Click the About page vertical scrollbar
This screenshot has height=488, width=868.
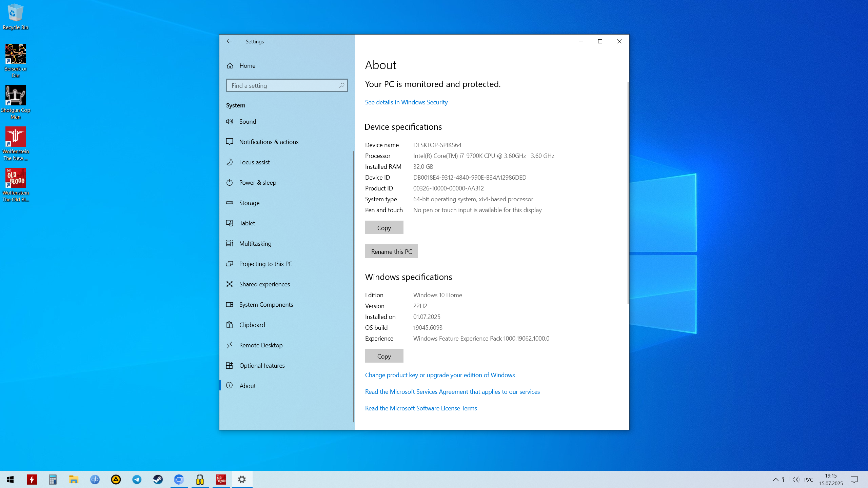tap(628, 193)
